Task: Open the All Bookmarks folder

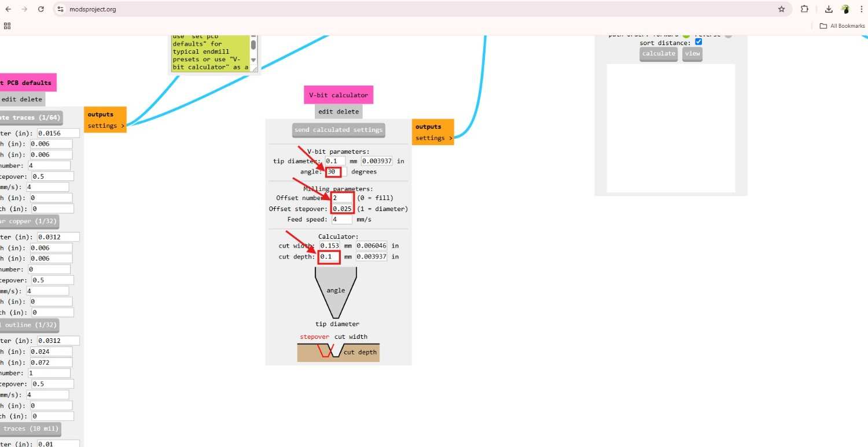Action: [842, 26]
